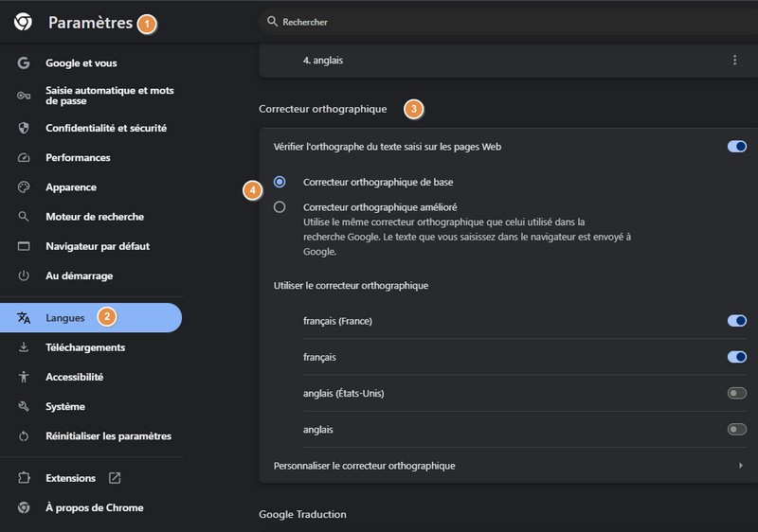Open À propos de Chrome
Screen dimensions: 758x532
point(94,507)
